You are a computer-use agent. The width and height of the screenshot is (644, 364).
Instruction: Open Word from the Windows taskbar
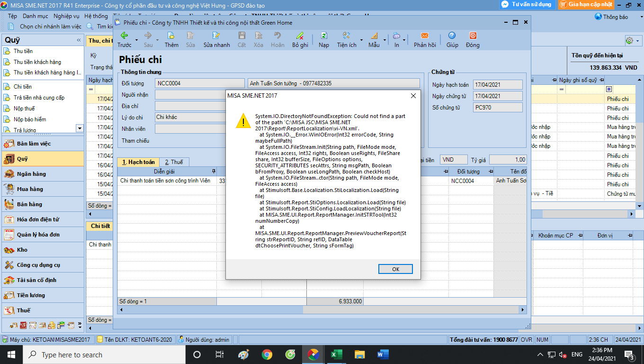(x=383, y=355)
